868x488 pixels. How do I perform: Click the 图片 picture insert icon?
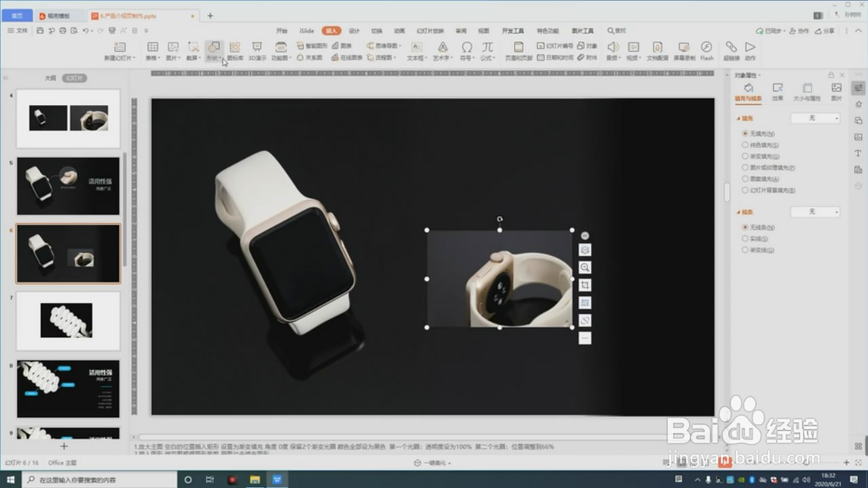click(173, 51)
